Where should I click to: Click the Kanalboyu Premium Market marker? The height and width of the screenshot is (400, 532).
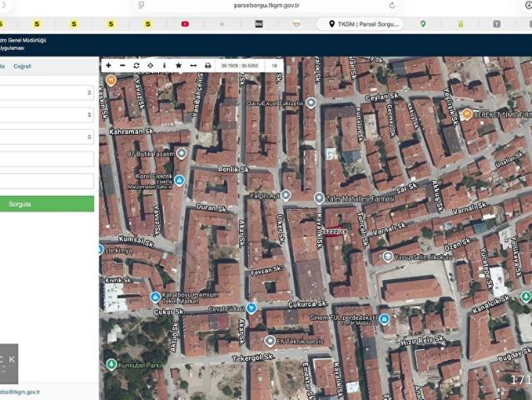click(x=155, y=297)
